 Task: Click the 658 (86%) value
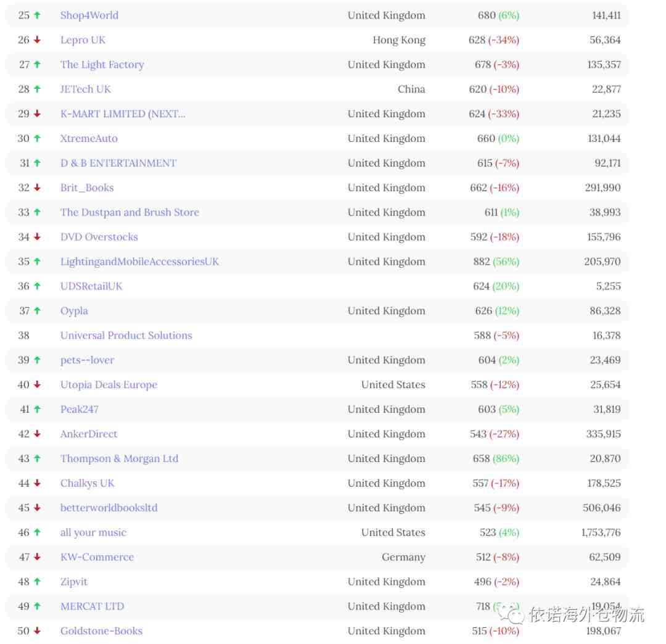pos(496,459)
